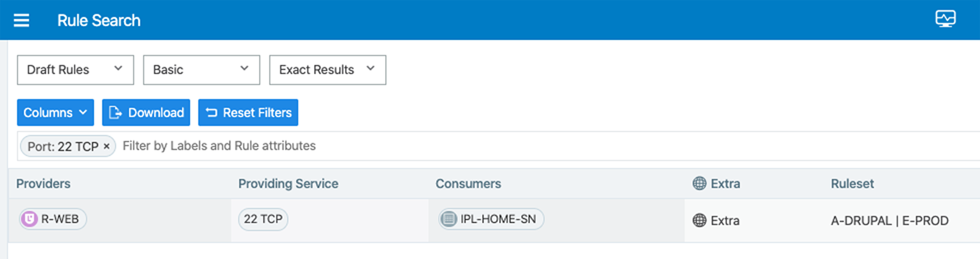Screen dimensions: 980x259
Task: Click the export icon on Download button
Action: (x=115, y=112)
